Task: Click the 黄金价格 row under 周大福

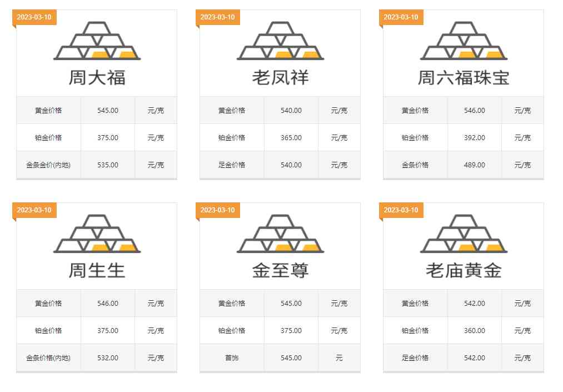Action: (x=48, y=110)
